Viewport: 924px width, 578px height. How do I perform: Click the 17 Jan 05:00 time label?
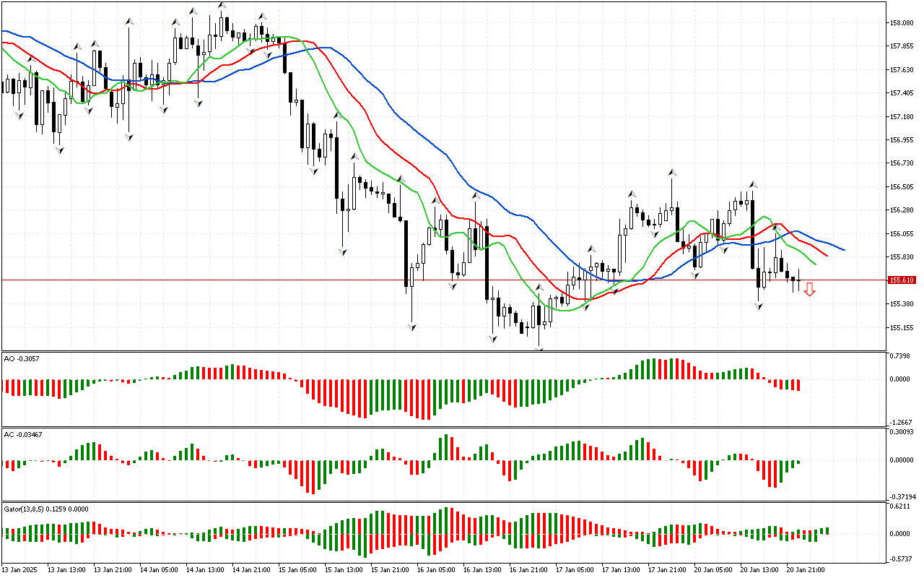pyautogui.click(x=575, y=570)
